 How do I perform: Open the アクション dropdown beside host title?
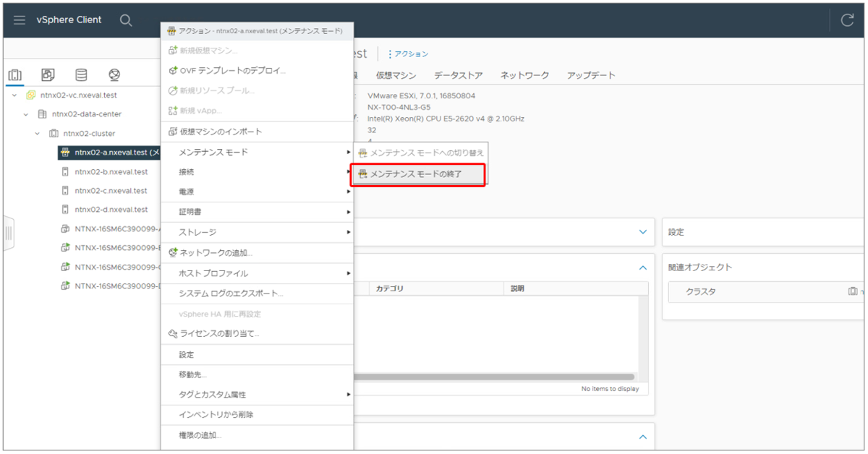pyautogui.click(x=409, y=54)
